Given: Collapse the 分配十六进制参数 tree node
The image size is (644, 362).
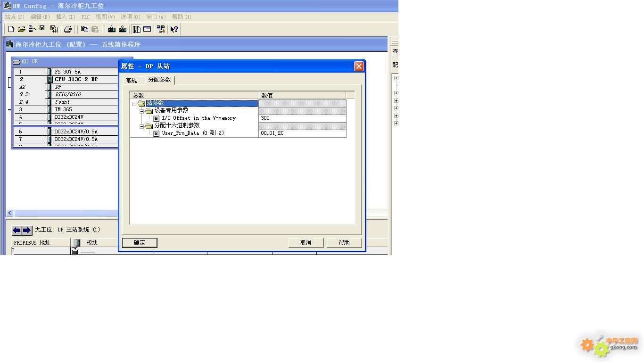Looking at the screenshot, I should point(141,126).
